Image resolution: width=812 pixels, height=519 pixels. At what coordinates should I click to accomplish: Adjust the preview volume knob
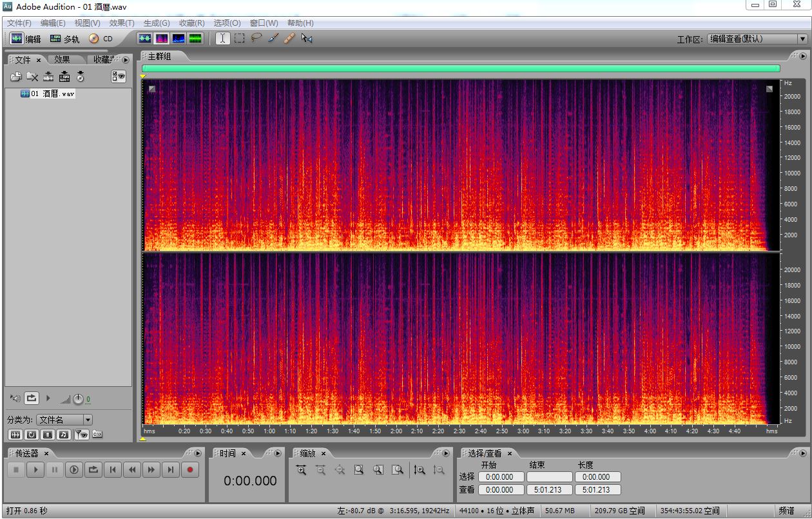click(x=78, y=399)
